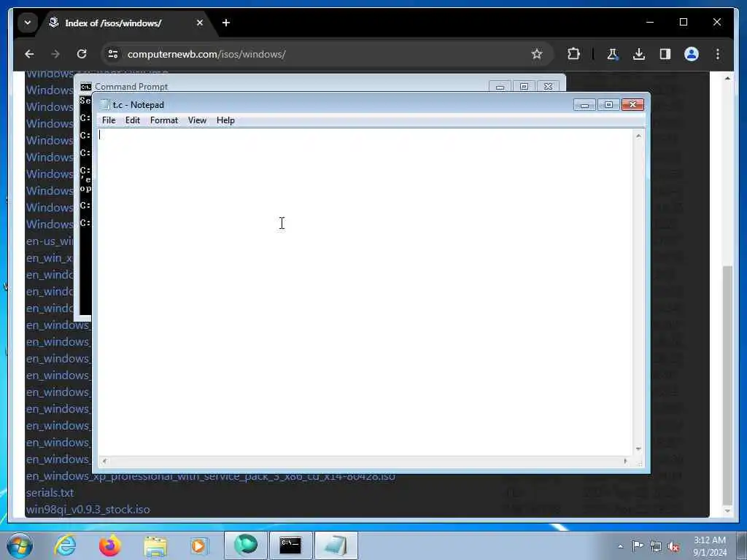This screenshot has height=560, width=747.
Task: Open the File menu in Notepad
Action: click(x=109, y=120)
